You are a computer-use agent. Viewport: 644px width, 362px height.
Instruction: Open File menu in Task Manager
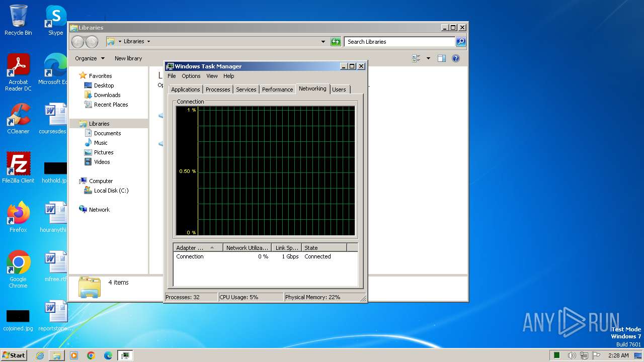point(172,76)
